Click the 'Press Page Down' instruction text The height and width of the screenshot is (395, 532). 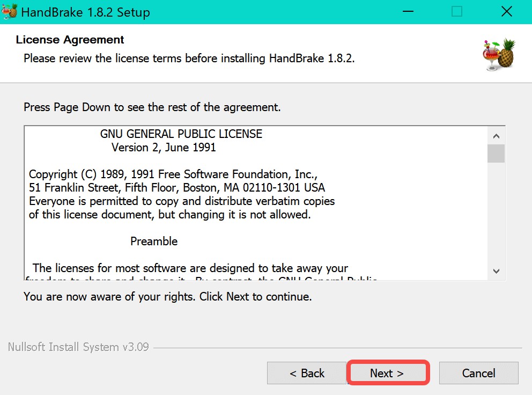click(x=152, y=107)
